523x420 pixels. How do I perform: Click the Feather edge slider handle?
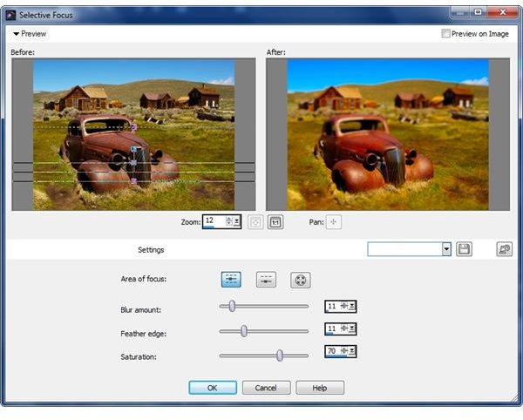[x=244, y=331]
